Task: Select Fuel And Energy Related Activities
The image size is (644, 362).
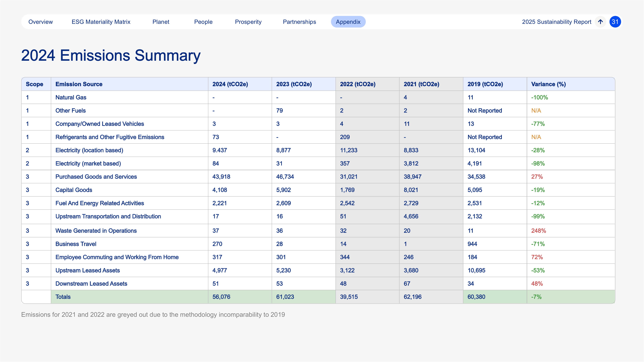Action: point(100,203)
